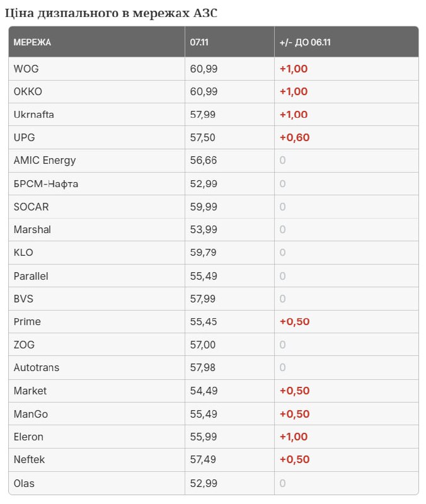This screenshot has width=426, height=504.
Task: Click the +/- ДО 06.11 column header
Action: [x=305, y=42]
